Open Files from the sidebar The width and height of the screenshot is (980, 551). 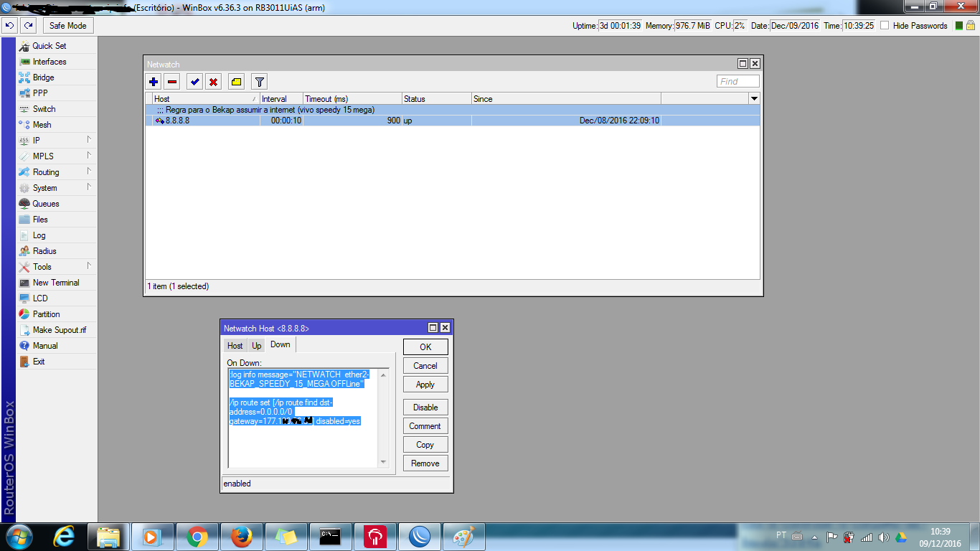pyautogui.click(x=56, y=220)
